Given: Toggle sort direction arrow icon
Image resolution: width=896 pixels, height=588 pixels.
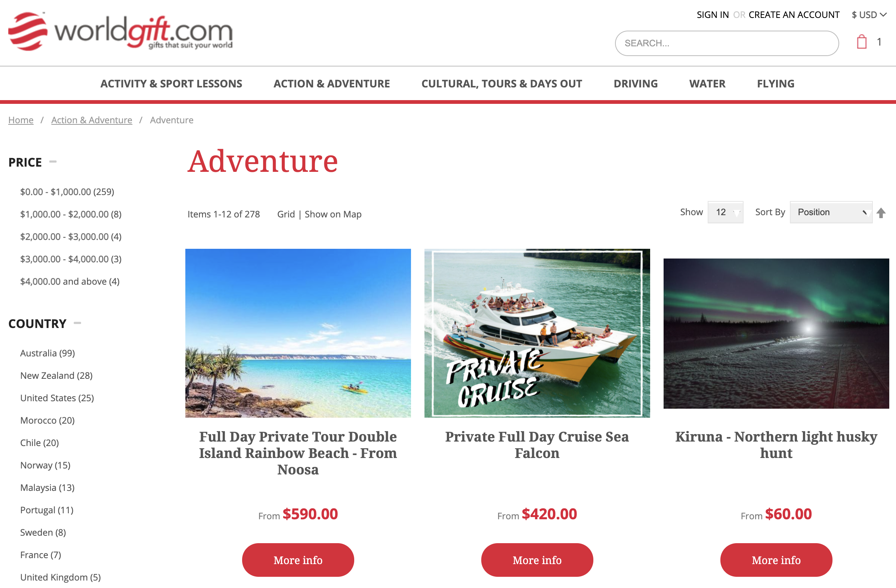Looking at the screenshot, I should pos(881,213).
